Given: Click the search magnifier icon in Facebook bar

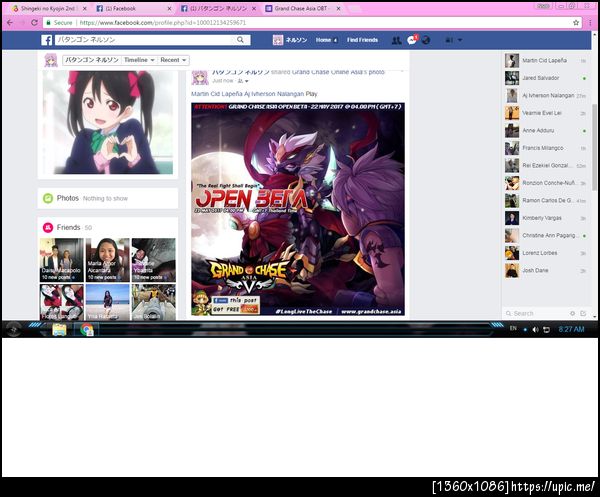Looking at the screenshot, I should 240,39.
